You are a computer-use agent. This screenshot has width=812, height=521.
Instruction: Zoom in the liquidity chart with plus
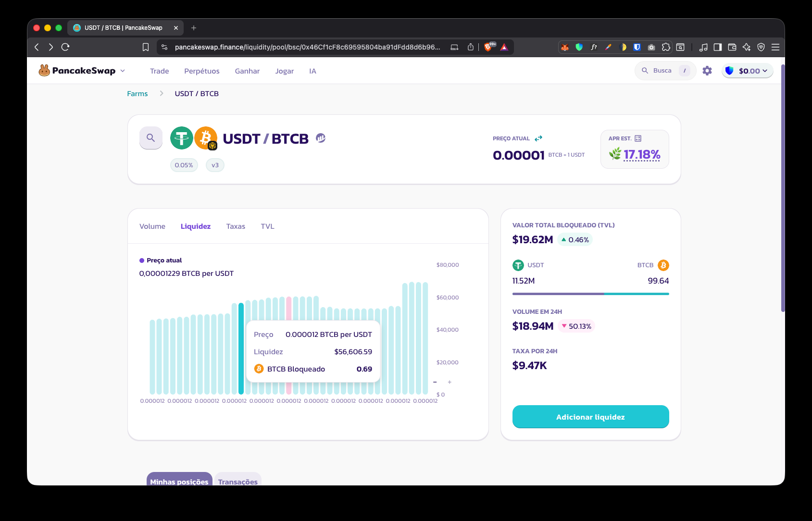[450, 382]
